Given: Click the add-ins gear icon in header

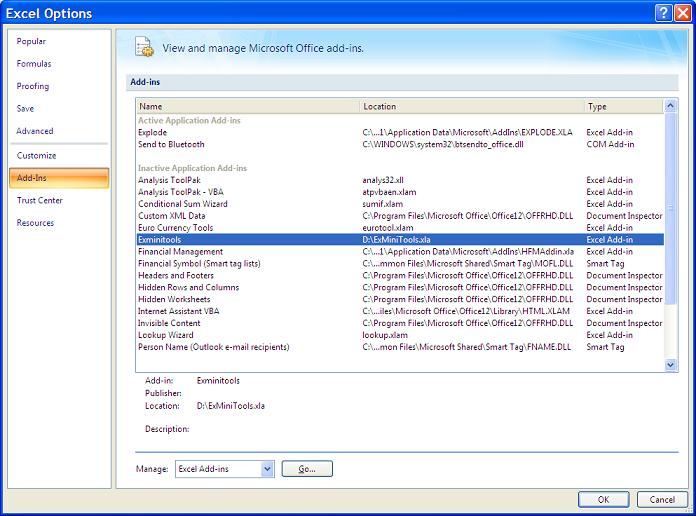Looking at the screenshot, I should 144,47.
